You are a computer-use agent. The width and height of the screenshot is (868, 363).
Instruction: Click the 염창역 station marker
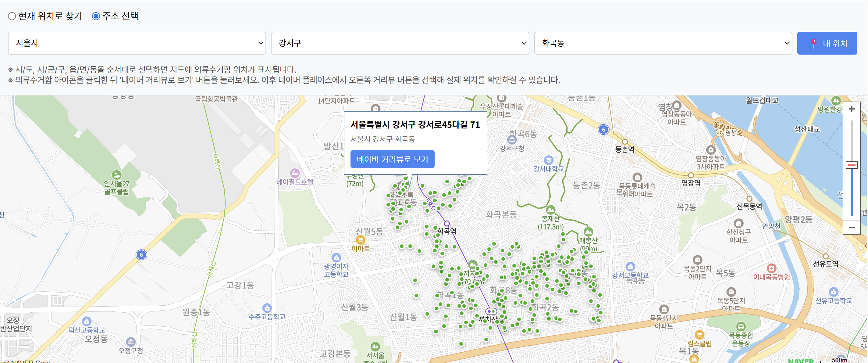691,175
